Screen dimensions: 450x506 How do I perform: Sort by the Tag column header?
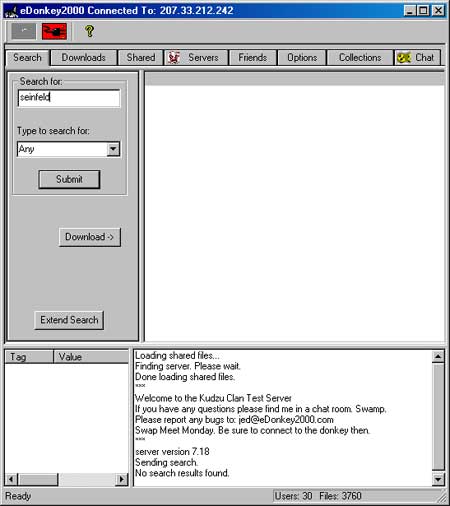click(x=29, y=357)
